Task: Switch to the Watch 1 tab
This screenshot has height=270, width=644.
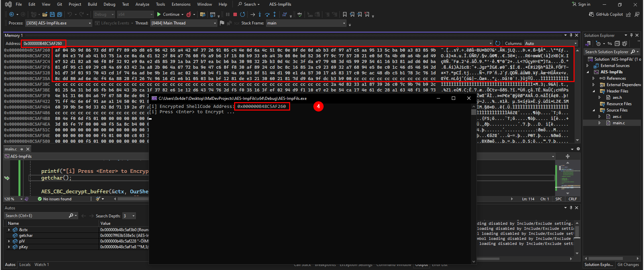Action: (x=42, y=265)
